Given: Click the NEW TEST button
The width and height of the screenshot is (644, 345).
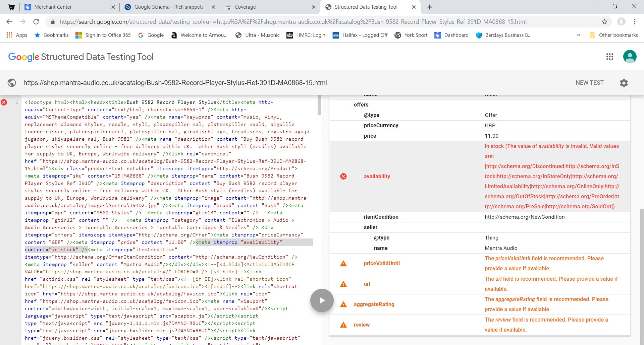Looking at the screenshot, I should point(589,83).
